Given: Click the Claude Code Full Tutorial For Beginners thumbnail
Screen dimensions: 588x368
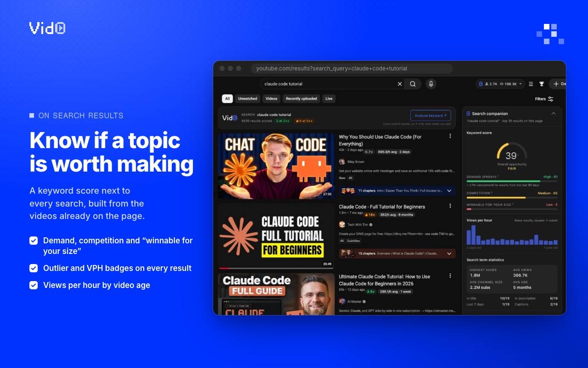Looking at the screenshot, I should click(x=276, y=236).
